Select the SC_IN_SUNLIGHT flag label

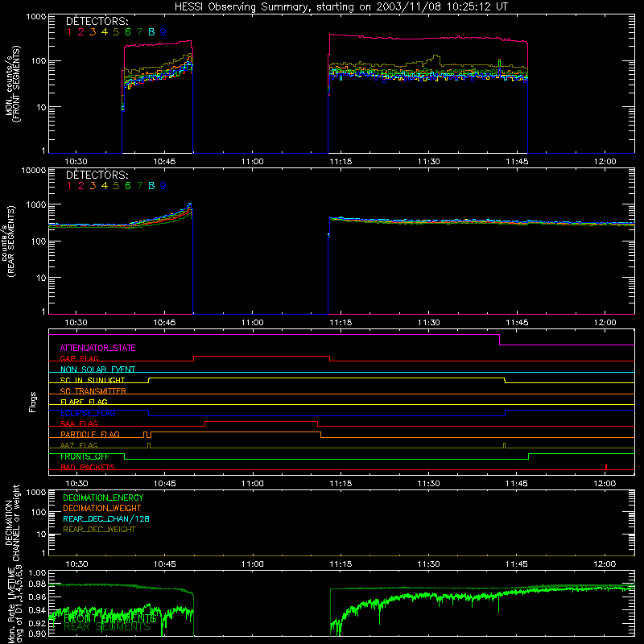[93, 380]
